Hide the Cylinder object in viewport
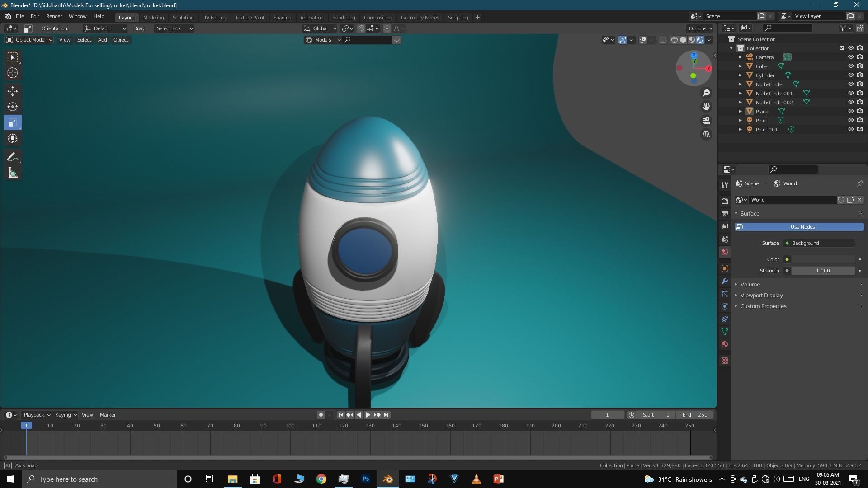The height and width of the screenshot is (488, 868). tap(850, 75)
